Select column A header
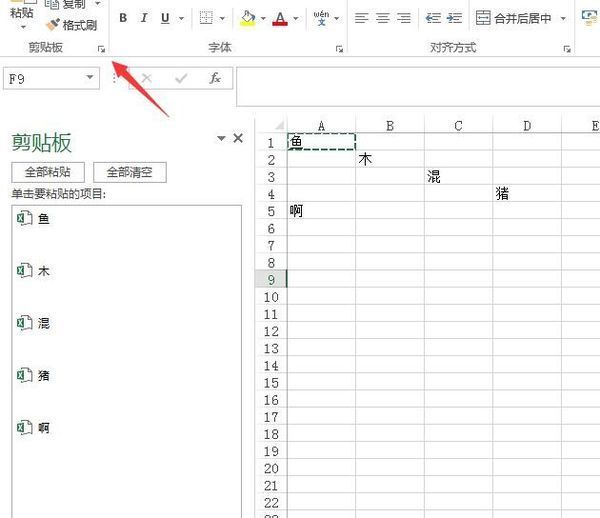The width and height of the screenshot is (600, 518). pos(321,126)
